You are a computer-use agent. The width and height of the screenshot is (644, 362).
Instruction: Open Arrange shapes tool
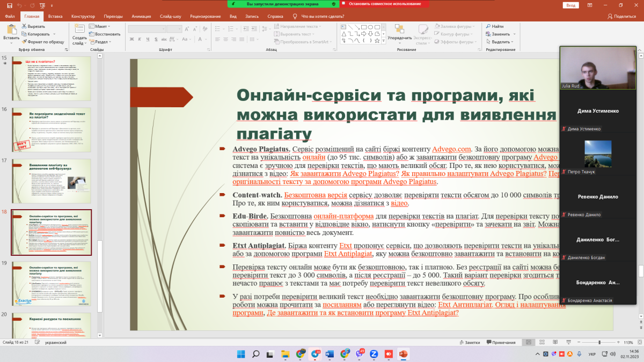point(399,30)
